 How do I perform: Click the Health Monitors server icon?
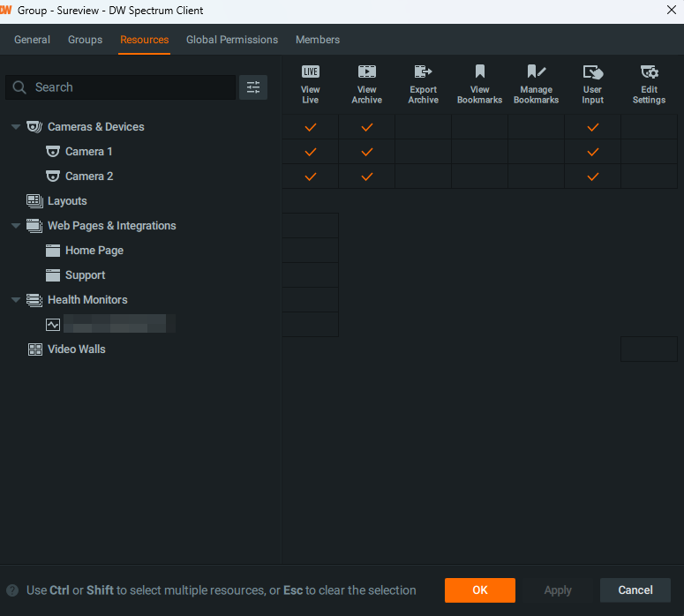pyautogui.click(x=34, y=300)
